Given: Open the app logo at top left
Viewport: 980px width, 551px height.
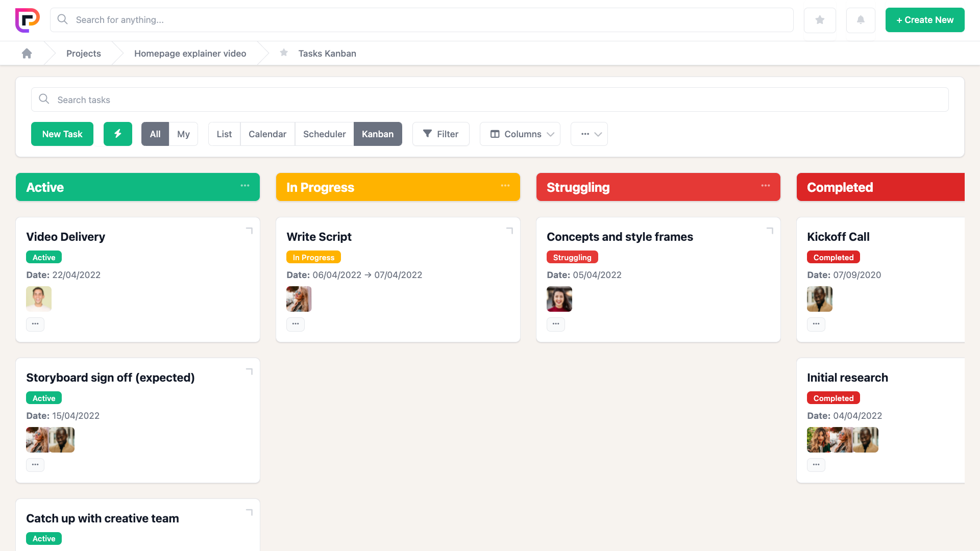Looking at the screenshot, I should tap(27, 20).
